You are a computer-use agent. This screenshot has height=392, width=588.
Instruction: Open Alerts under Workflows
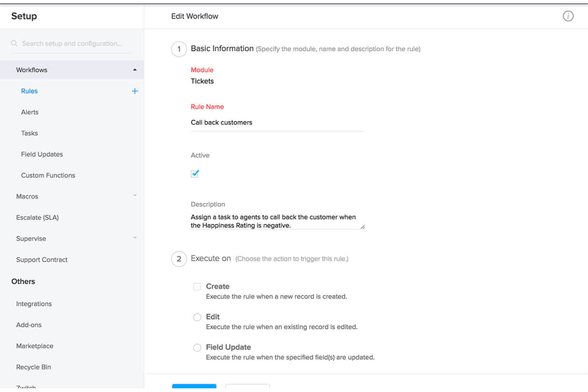click(x=30, y=112)
